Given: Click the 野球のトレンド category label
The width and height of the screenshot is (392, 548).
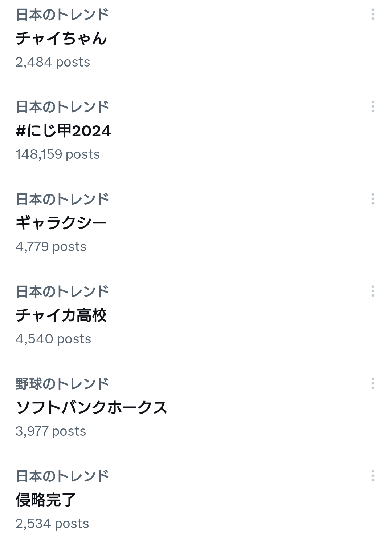Looking at the screenshot, I should (62, 384).
